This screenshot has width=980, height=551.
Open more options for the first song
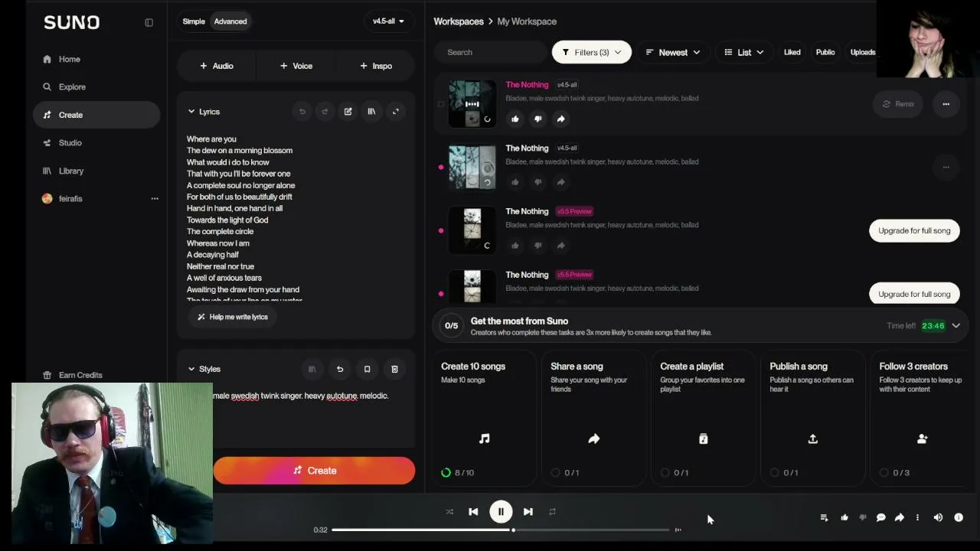coord(946,104)
